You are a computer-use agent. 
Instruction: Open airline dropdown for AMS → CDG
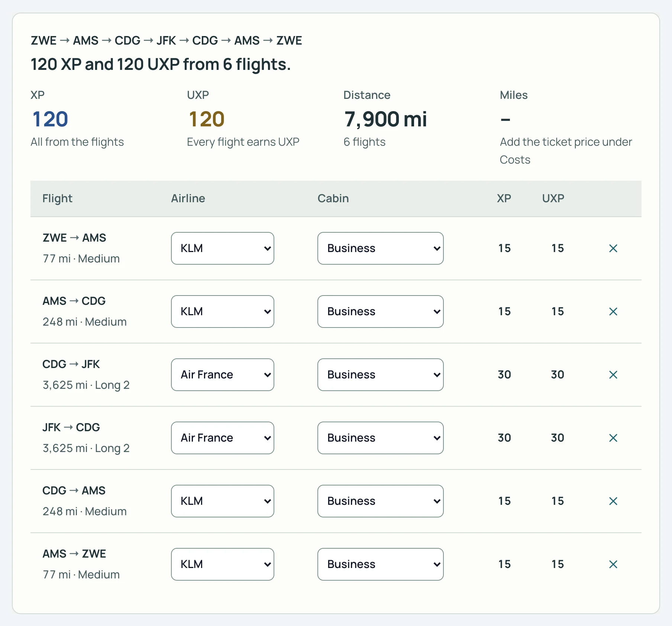pos(223,312)
